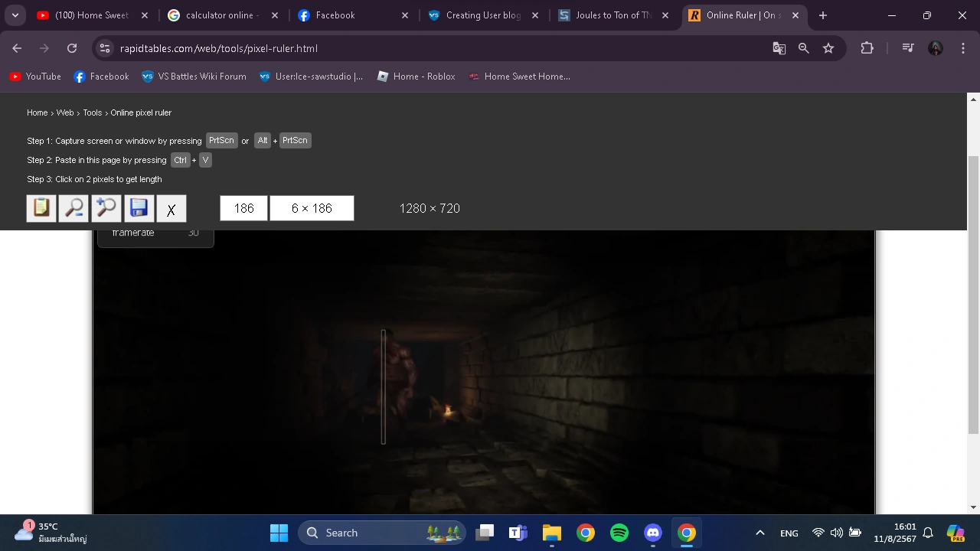The image size is (980, 551).
Task: Open the Home - Roblox bookmark
Action: click(416, 77)
